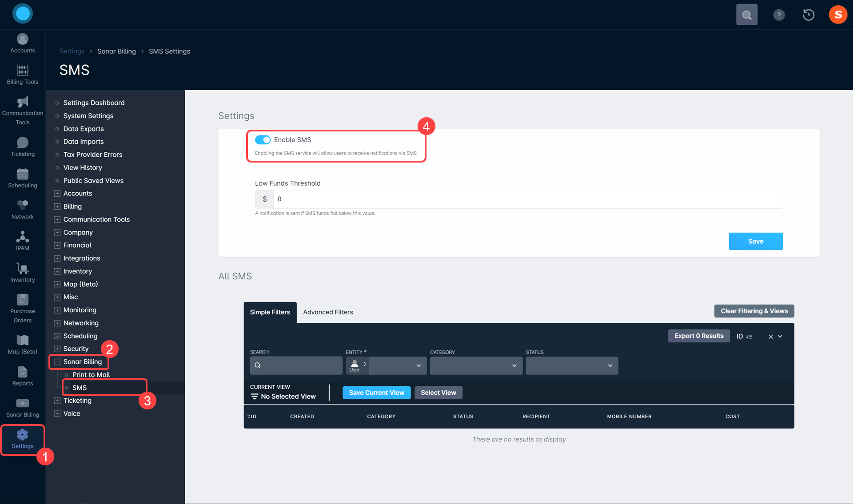Expand the Security tree node
This screenshot has height=504, width=853.
click(x=56, y=349)
